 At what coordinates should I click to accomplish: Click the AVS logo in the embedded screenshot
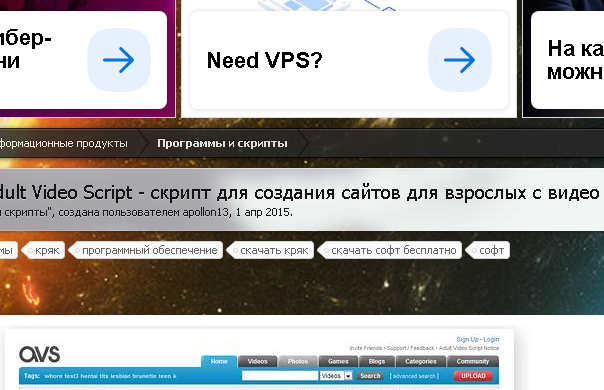click(x=40, y=354)
